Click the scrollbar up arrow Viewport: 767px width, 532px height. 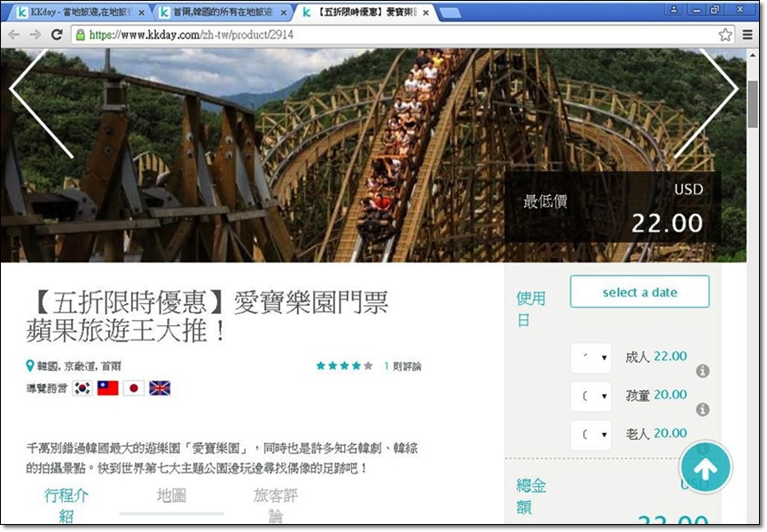pyautogui.click(x=752, y=56)
